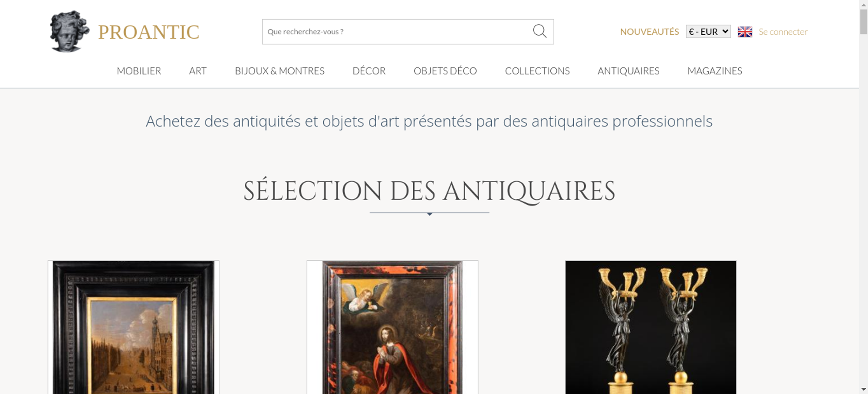The width and height of the screenshot is (868, 394).
Task: Open the Antiquaires menu
Action: pyautogui.click(x=628, y=71)
